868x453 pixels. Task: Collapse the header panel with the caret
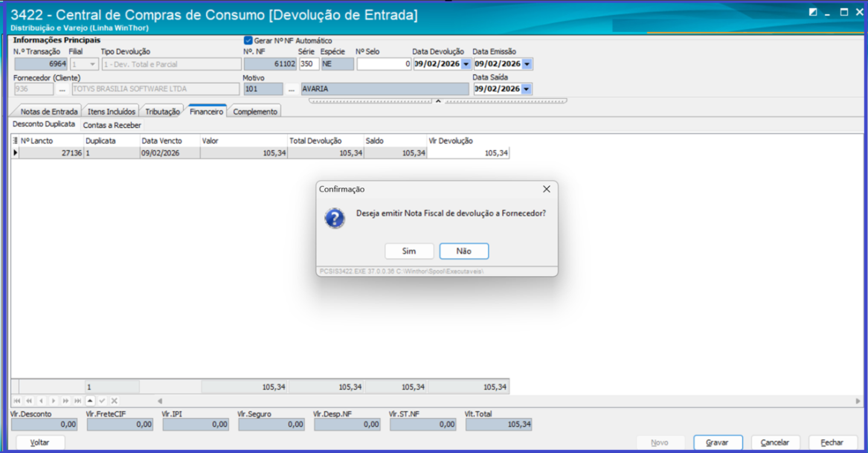coord(438,100)
